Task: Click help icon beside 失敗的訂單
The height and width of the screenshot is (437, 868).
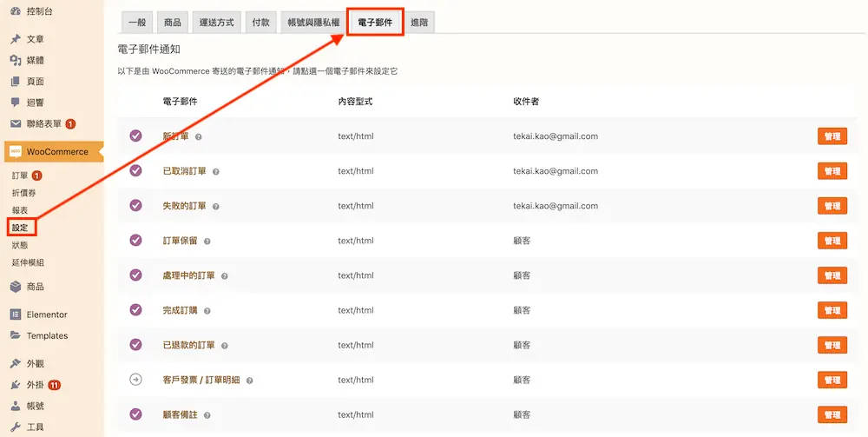Action: point(216,207)
